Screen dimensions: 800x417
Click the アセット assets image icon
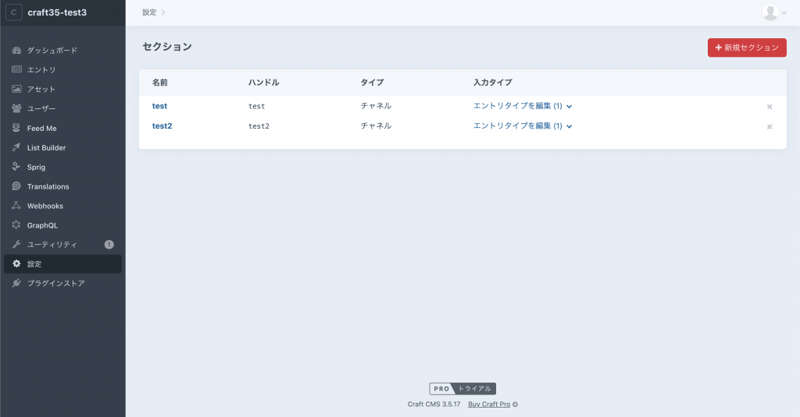[x=17, y=89]
